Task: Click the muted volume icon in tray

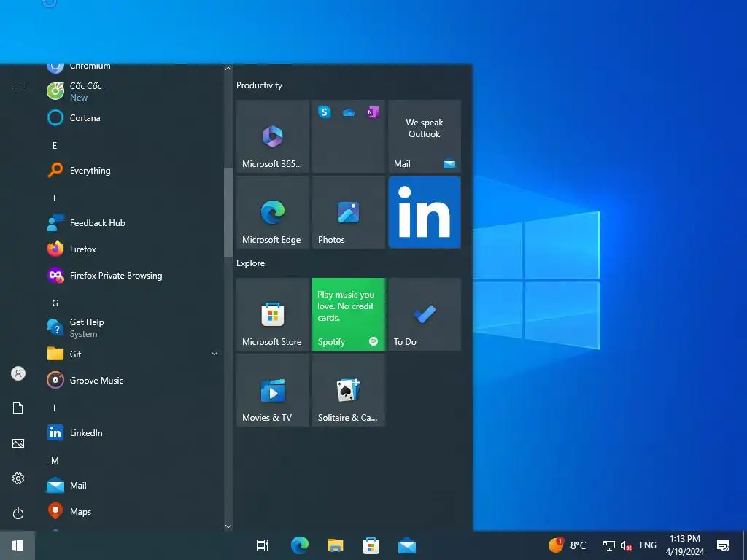Action: click(626, 545)
